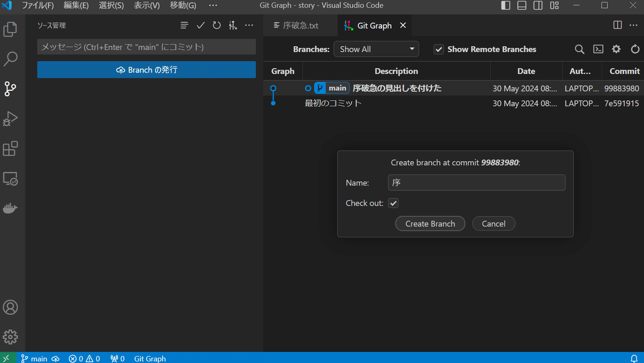Open the Manage gear menu

(x=10, y=337)
